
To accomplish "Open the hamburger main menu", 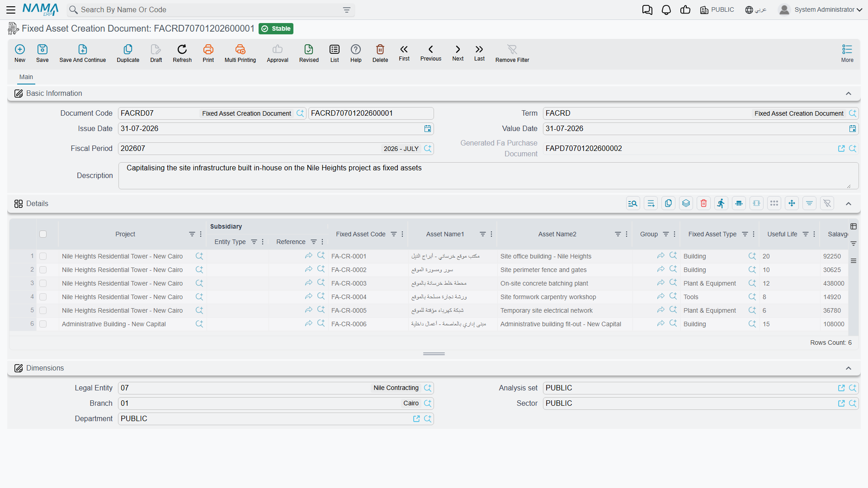I will [x=11, y=10].
